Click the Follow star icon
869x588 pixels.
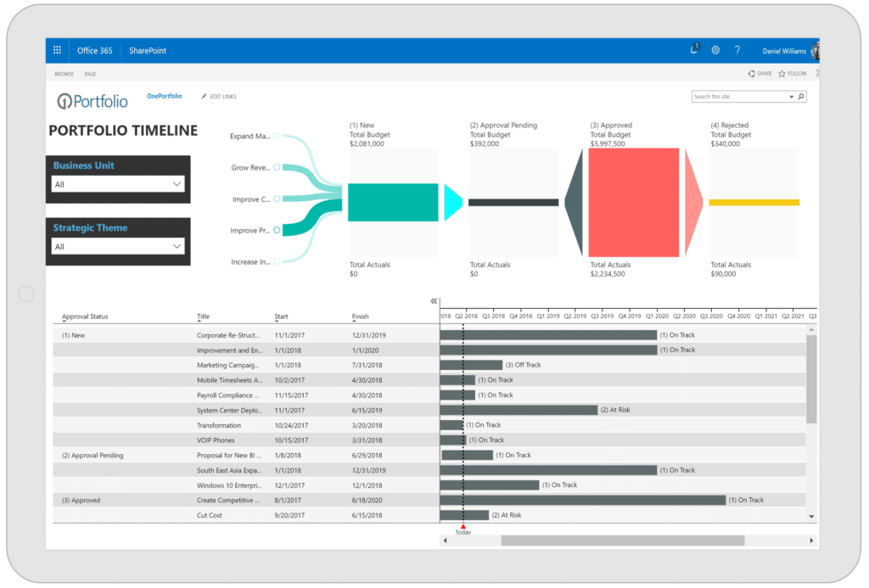tap(782, 73)
